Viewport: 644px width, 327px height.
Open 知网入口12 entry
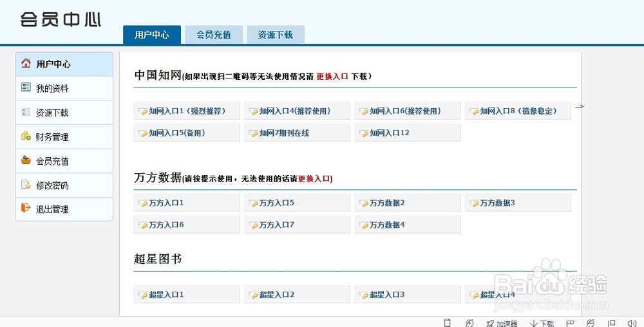[408, 133]
